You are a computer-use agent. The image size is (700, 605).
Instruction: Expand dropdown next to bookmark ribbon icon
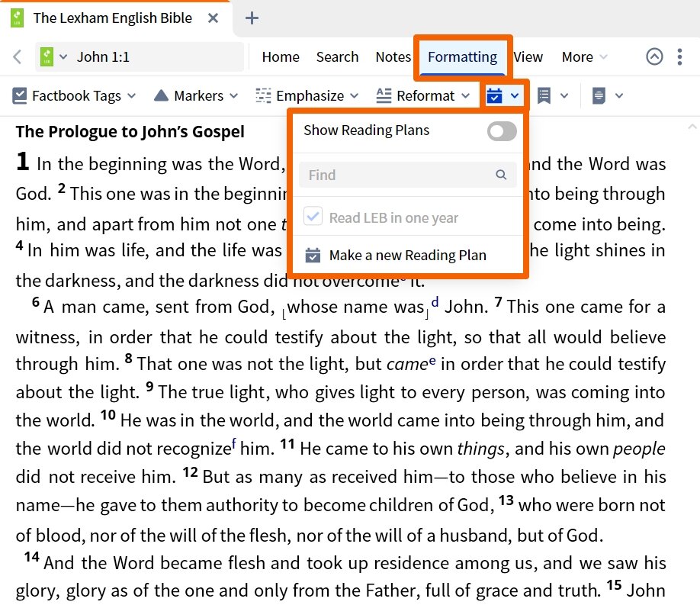564,95
